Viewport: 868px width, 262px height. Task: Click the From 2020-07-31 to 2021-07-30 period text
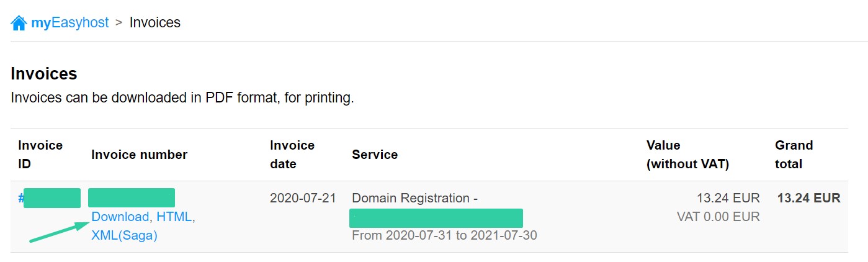click(444, 235)
